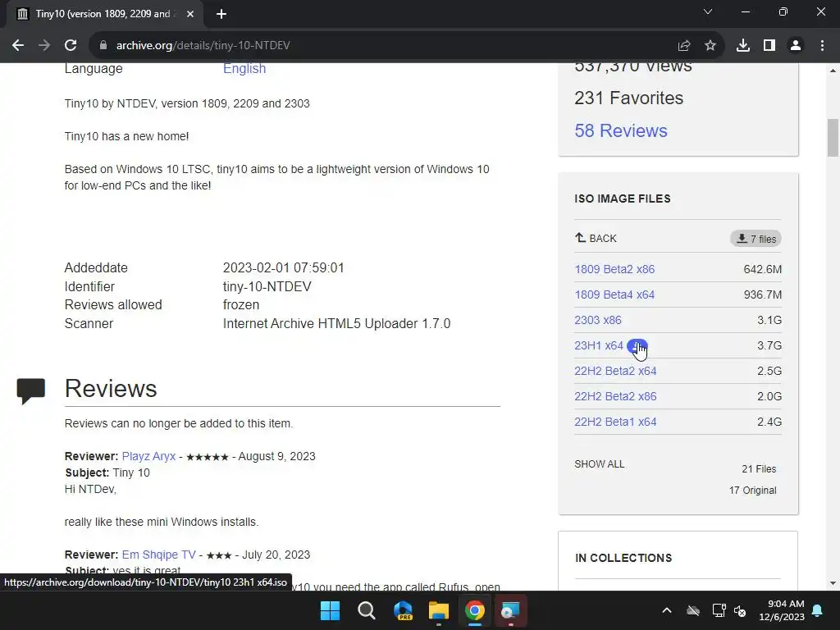Screen dimensions: 840x630
Task: Open the clock and date flyout
Action: point(782,610)
